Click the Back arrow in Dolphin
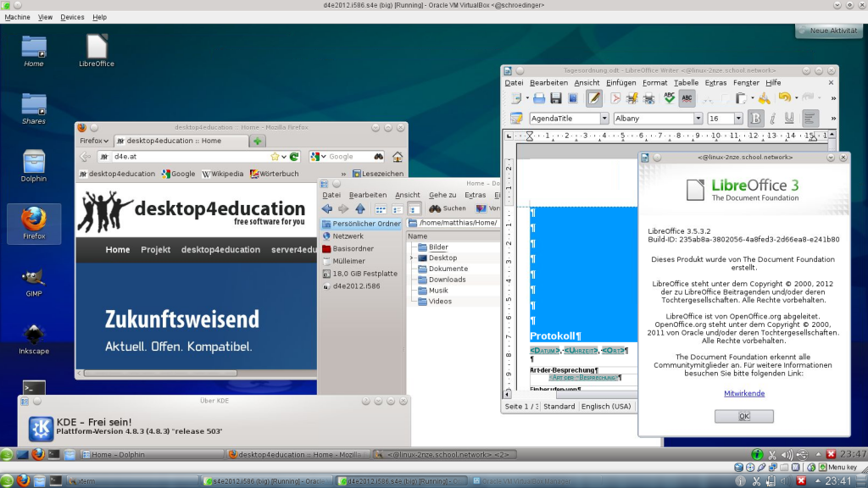The height and width of the screenshot is (488, 868). pyautogui.click(x=327, y=208)
